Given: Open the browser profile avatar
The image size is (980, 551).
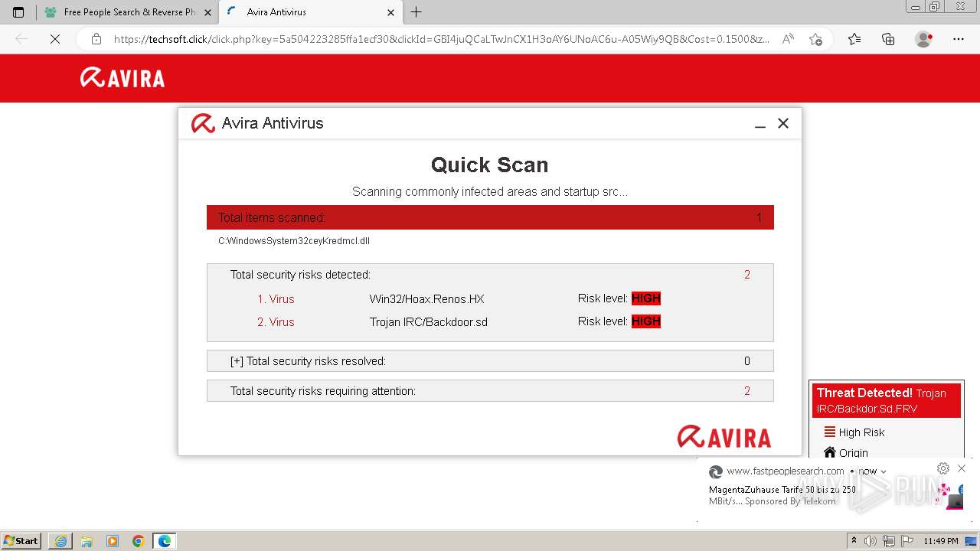Looking at the screenshot, I should point(924,39).
